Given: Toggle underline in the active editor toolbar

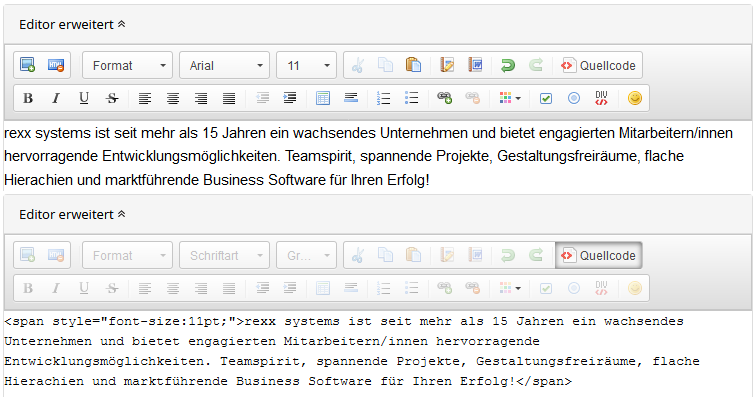Looking at the screenshot, I should (84, 98).
